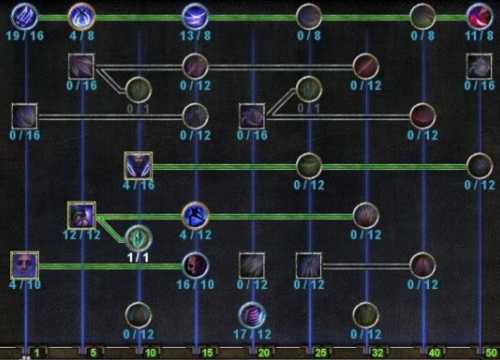Select the level 32 marker on bottom bar
Image resolution: width=500 pixels, height=360 pixels.
pos(378,352)
